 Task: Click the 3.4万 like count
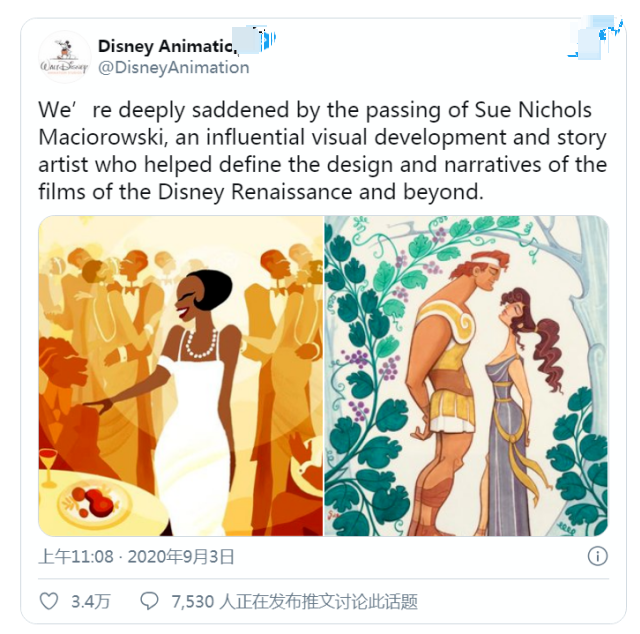[91, 601]
